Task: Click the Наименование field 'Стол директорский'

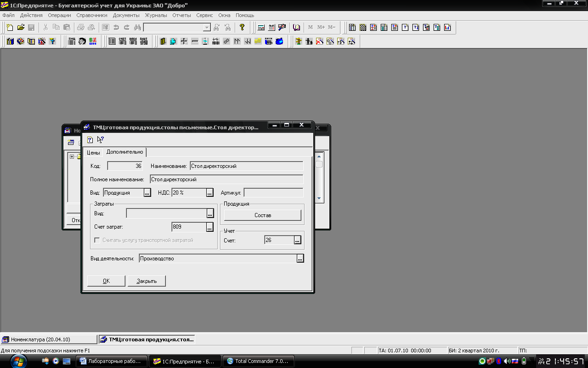Action: (x=247, y=166)
